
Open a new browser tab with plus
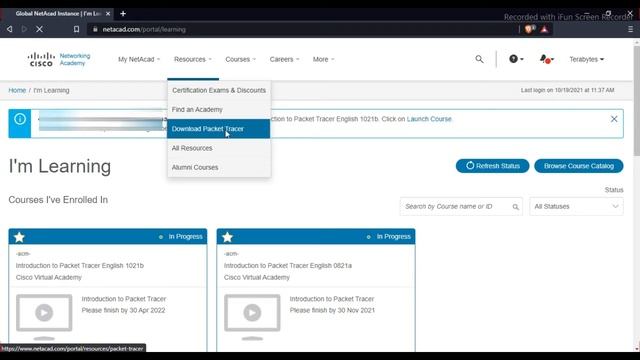click(123, 13)
